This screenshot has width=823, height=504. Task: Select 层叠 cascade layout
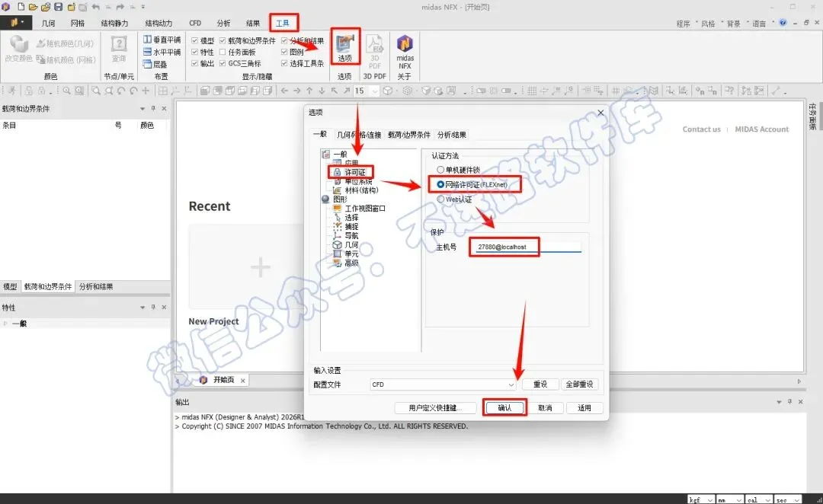(x=155, y=64)
